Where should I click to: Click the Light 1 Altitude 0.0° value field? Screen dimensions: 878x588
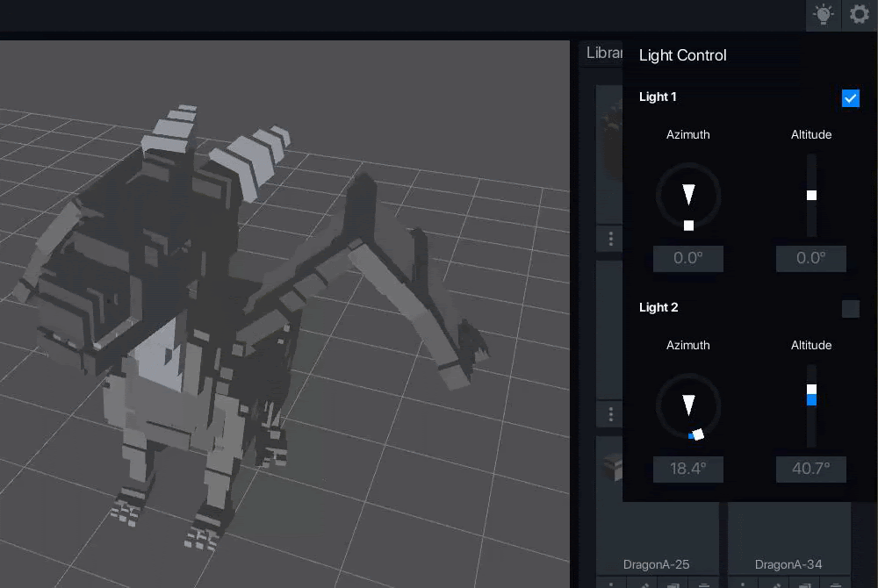pos(811,259)
